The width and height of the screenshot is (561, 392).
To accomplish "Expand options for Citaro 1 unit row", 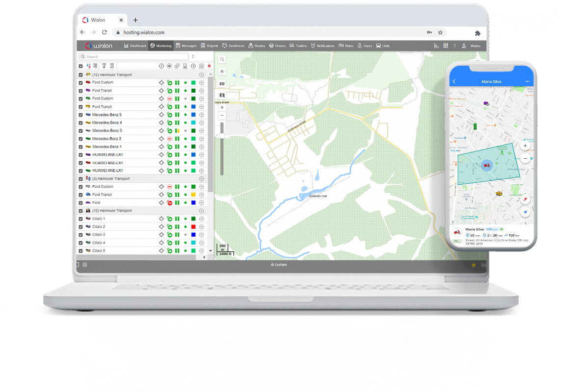I will pyautogui.click(x=201, y=218).
